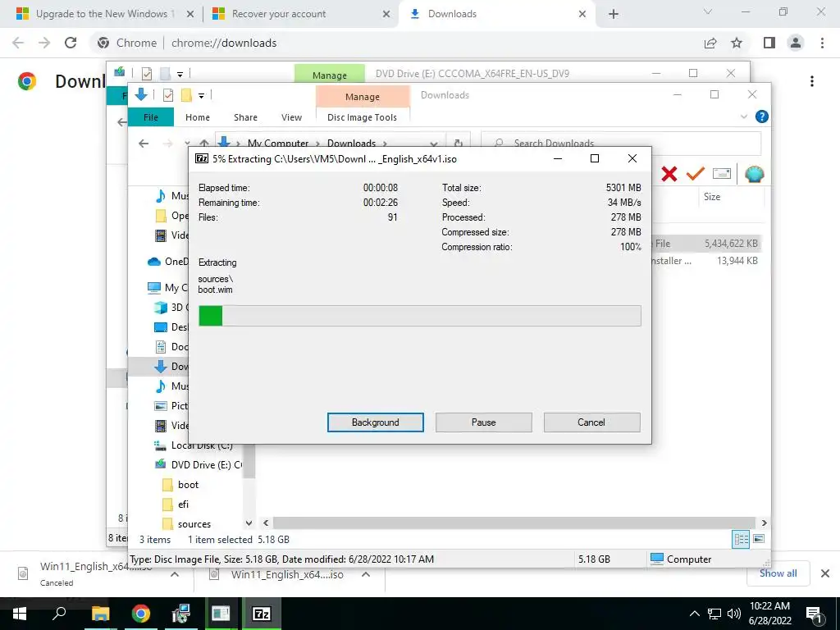Viewport: 840px width, 630px height.
Task: Open Chrome three-dot menu
Action: (822, 43)
